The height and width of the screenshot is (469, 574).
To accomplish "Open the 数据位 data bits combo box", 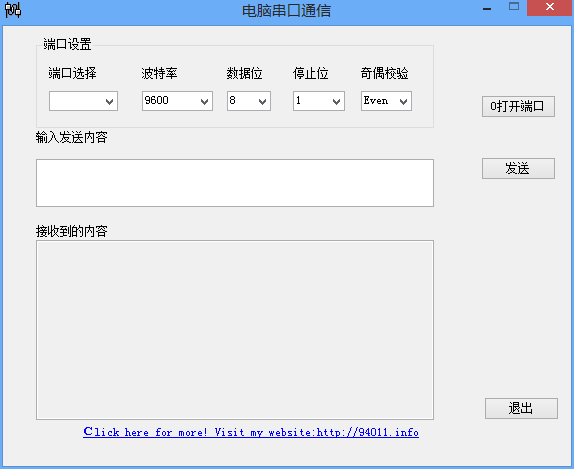I will pos(249,101).
